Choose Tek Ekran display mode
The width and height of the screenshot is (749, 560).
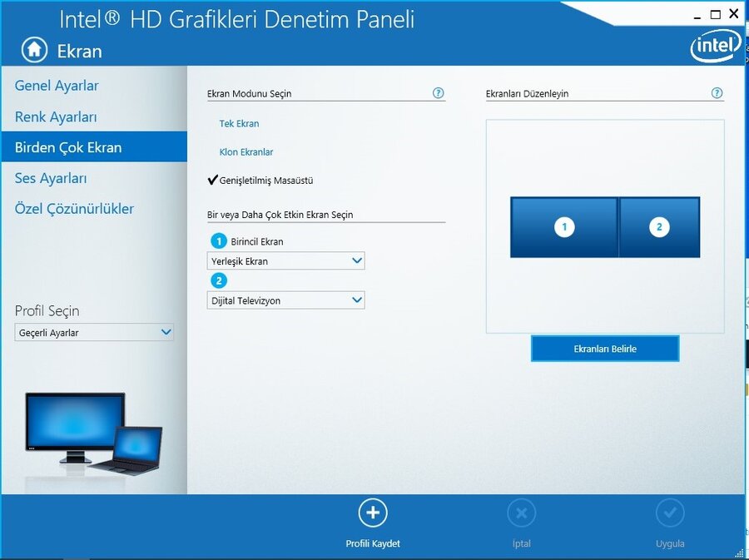pyautogui.click(x=239, y=124)
